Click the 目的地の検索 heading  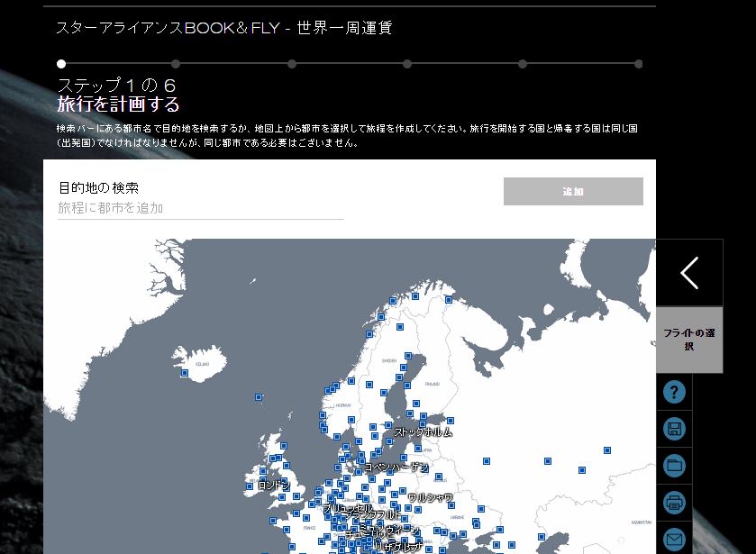pyautogui.click(x=98, y=187)
